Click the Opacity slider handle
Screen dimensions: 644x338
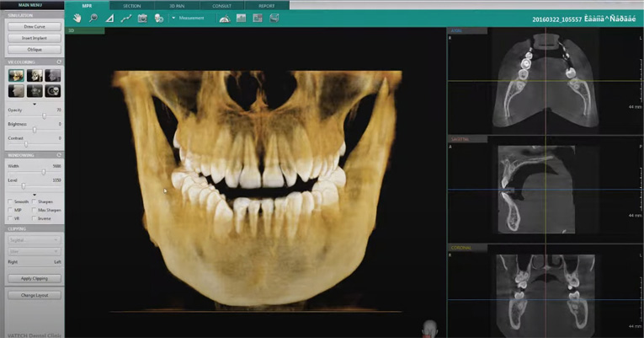(43, 115)
